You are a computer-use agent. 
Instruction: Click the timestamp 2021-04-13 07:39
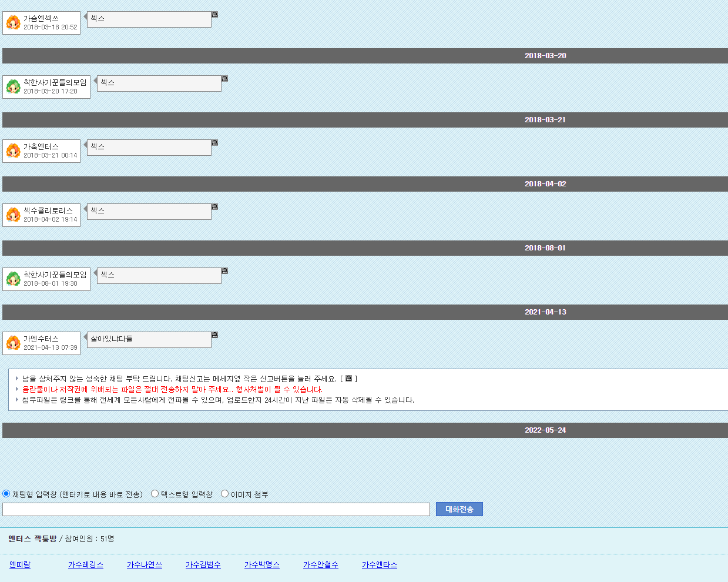tap(51, 347)
